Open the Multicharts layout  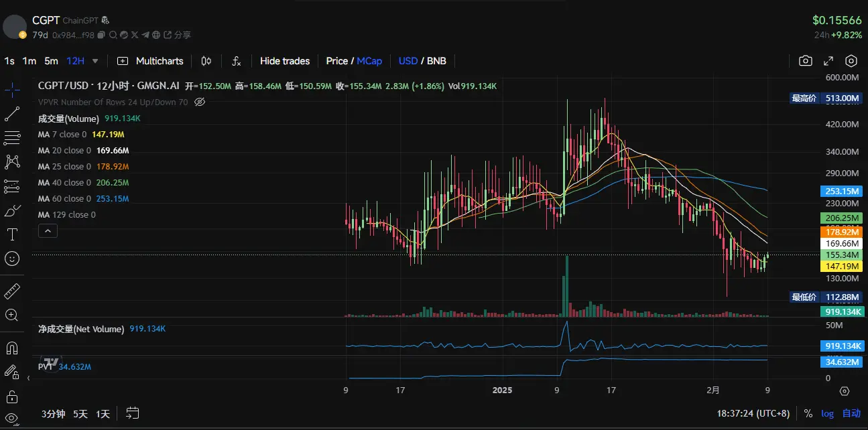point(151,61)
